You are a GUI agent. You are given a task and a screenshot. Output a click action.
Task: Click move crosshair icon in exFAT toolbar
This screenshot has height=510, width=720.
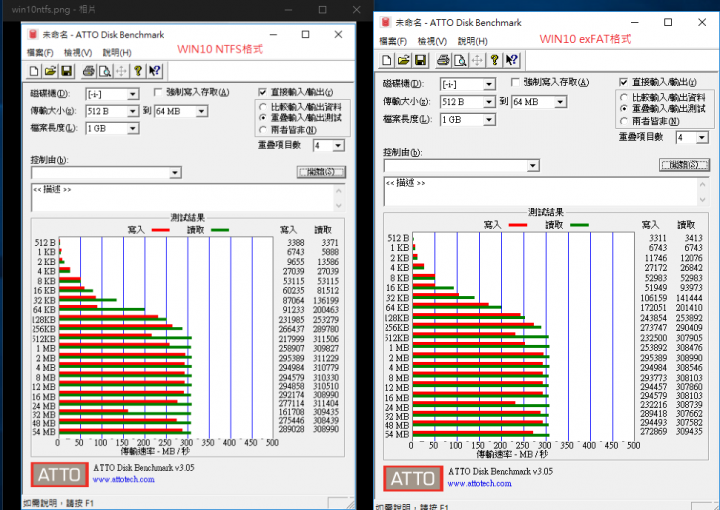pos(477,60)
